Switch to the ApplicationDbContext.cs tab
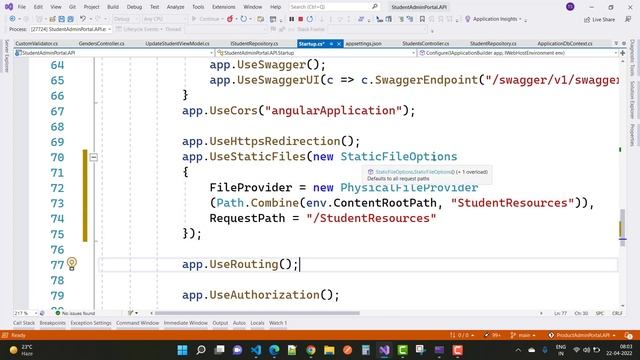The image size is (640, 360). point(565,43)
